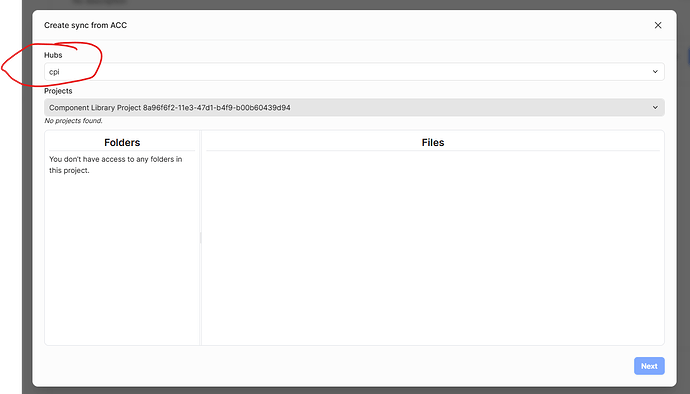Viewport: 690px width, 394px height.
Task: Click the Files panel heading
Action: tap(433, 143)
